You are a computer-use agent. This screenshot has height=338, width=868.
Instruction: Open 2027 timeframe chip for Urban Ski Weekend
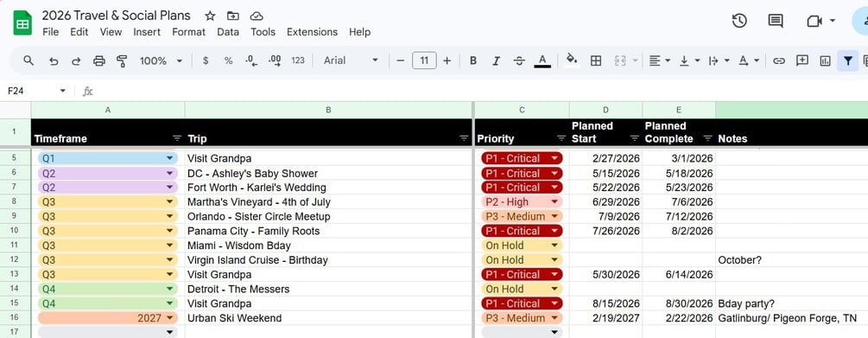click(107, 318)
